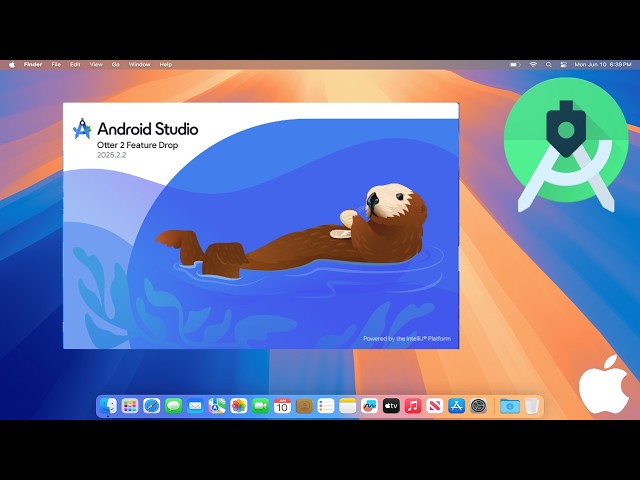Image resolution: width=640 pixels, height=480 pixels.
Task: Open the Notes app in Dock
Action: click(x=348, y=406)
